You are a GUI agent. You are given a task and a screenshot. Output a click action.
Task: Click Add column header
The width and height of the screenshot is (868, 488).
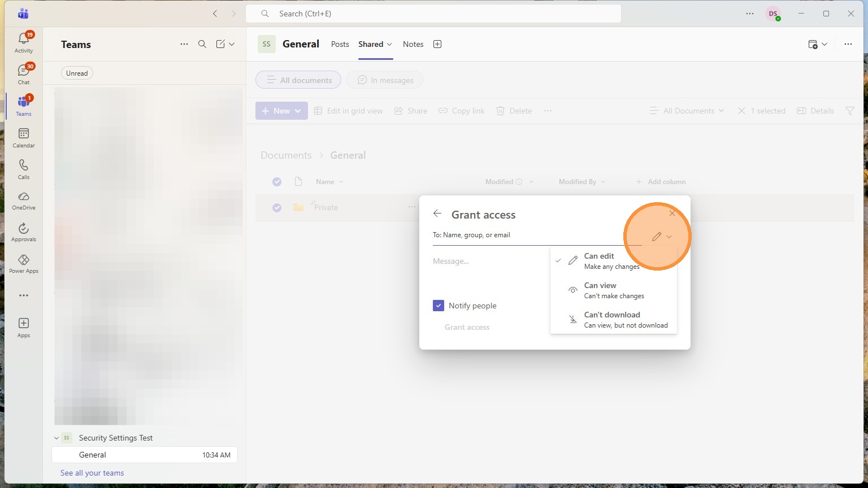661,181
